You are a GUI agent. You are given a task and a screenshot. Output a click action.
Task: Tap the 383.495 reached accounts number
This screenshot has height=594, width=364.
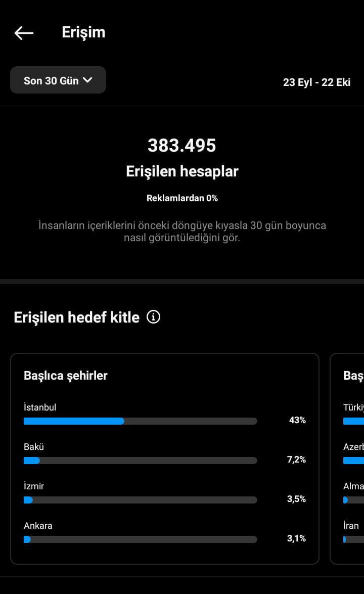182,146
